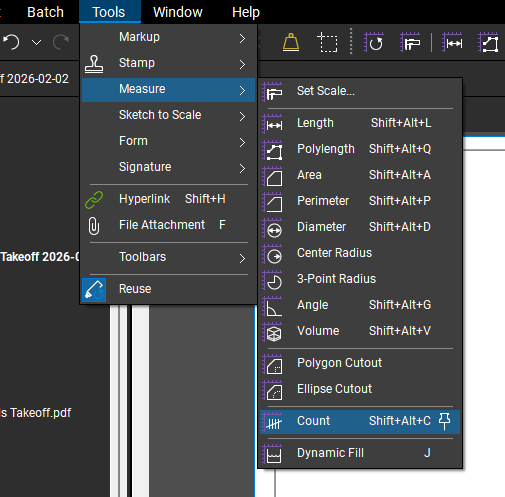Select the yellow weight stamp toolbar icon
This screenshot has height=497, width=505.
click(x=291, y=42)
